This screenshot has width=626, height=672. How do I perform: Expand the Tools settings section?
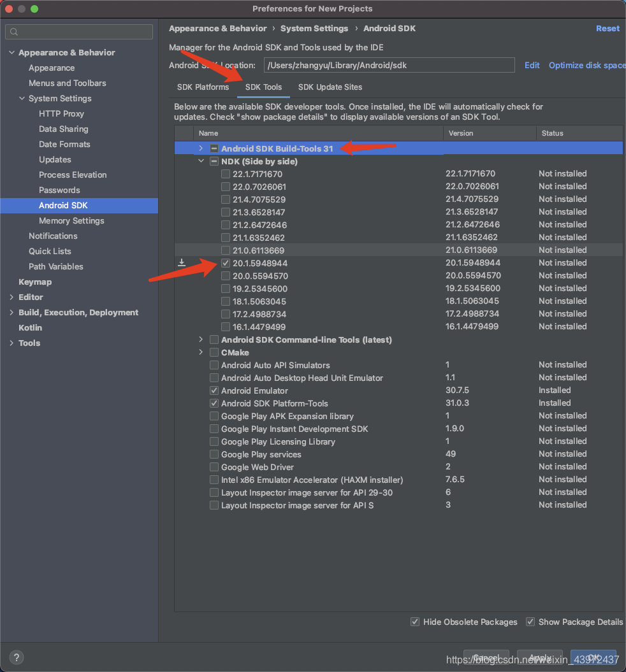click(11, 343)
